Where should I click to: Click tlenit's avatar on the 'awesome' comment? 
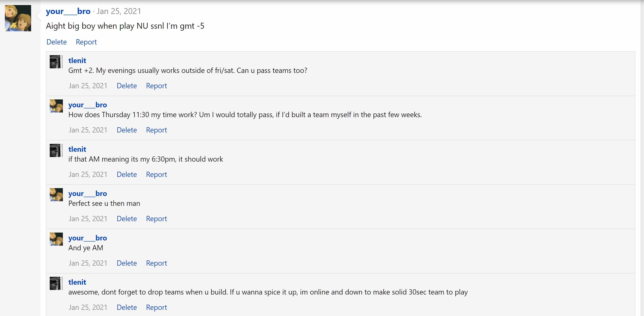pyautogui.click(x=56, y=283)
